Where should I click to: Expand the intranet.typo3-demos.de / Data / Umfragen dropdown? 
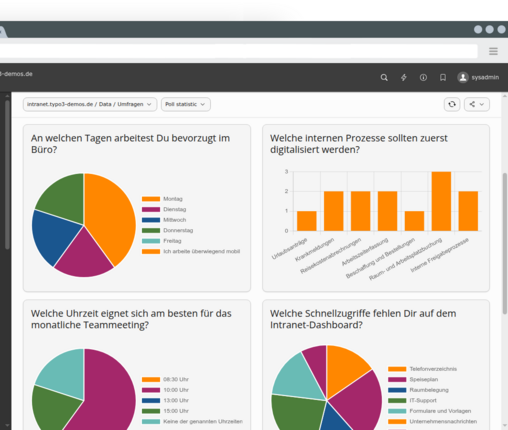[90, 104]
